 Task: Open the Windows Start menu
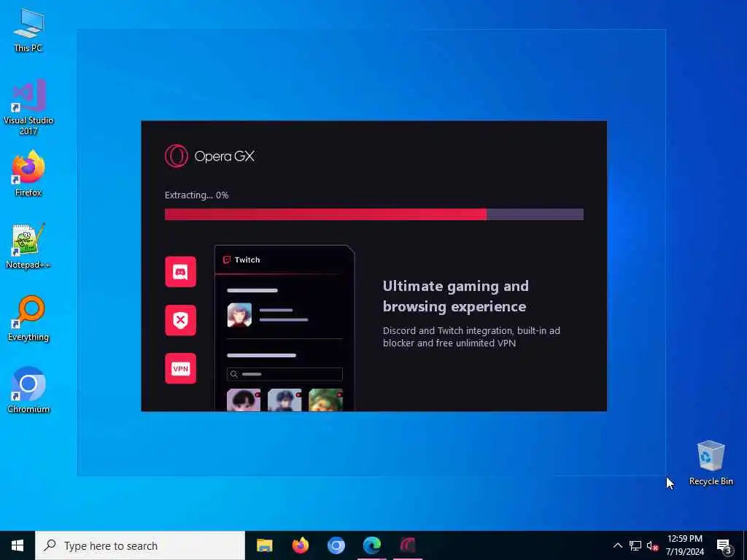(x=18, y=545)
